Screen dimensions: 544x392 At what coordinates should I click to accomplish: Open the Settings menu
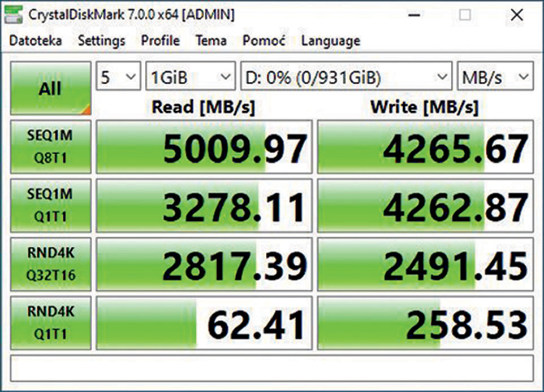click(x=101, y=41)
